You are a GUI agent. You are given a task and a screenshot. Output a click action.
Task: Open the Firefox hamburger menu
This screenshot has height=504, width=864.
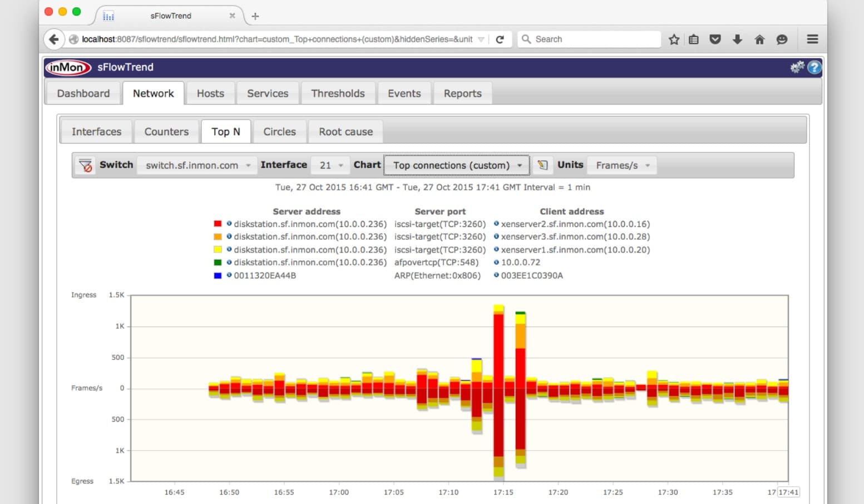[812, 39]
